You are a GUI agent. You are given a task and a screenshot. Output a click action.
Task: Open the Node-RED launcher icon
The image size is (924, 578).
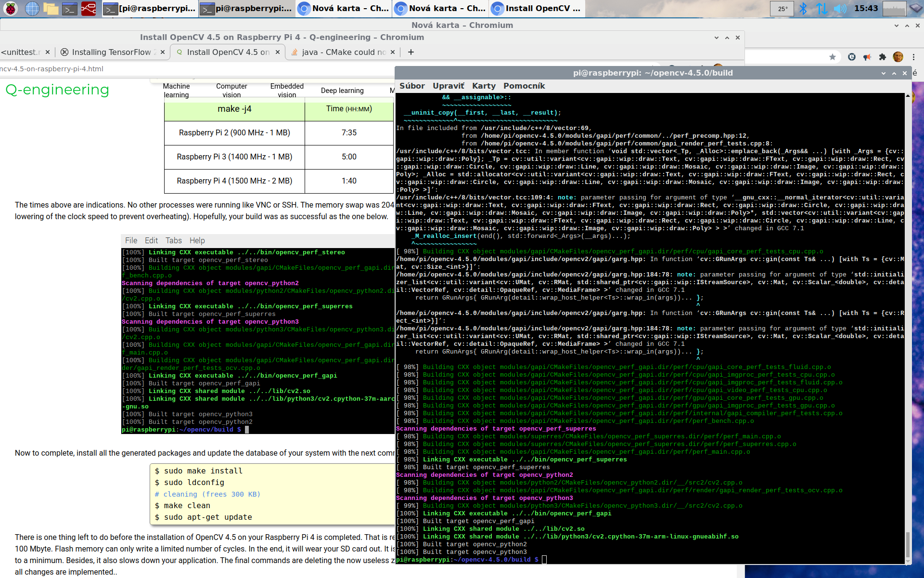pos(89,8)
